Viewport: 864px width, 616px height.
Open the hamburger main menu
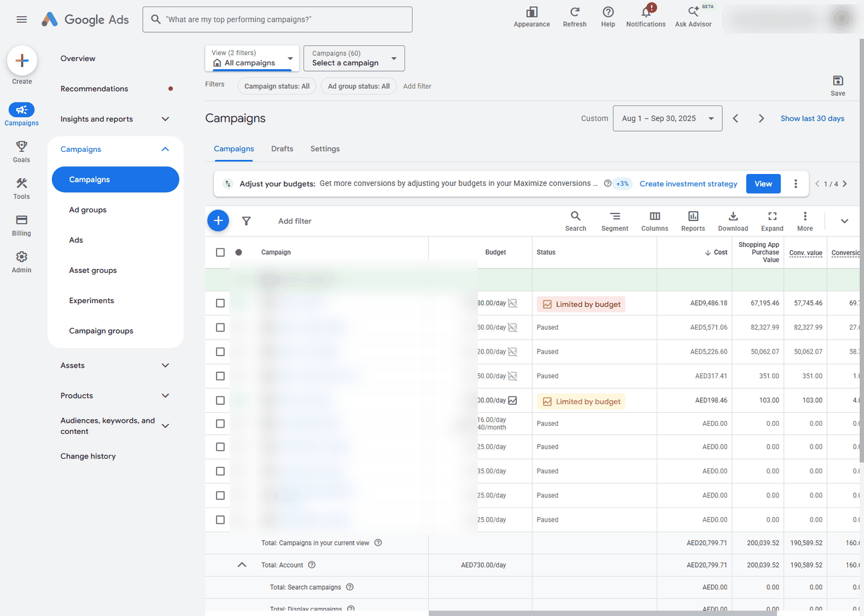tap(22, 20)
